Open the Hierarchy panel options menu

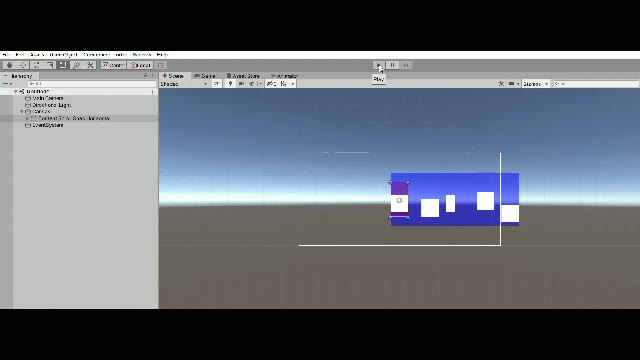[x=153, y=76]
